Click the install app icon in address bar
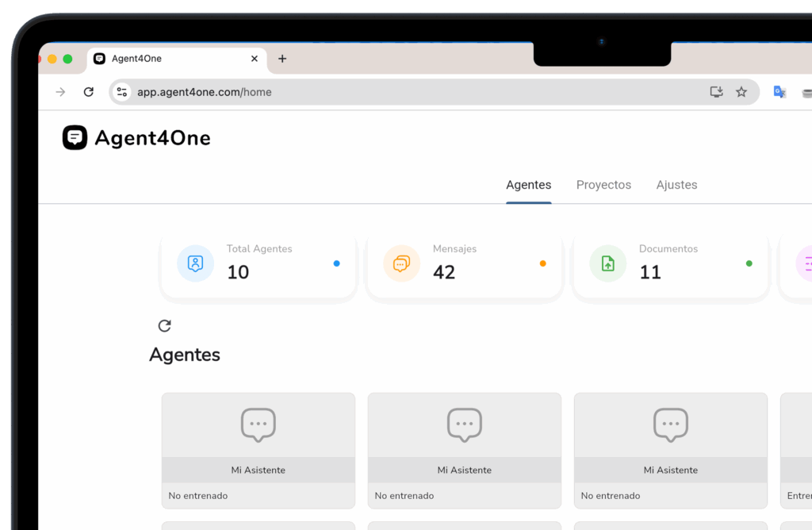The width and height of the screenshot is (812, 530). (x=716, y=92)
